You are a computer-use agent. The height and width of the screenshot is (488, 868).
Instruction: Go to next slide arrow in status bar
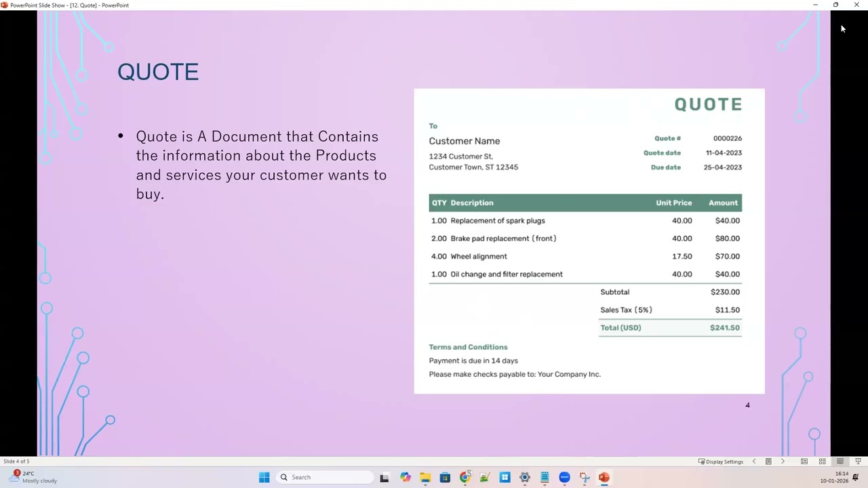(x=783, y=462)
